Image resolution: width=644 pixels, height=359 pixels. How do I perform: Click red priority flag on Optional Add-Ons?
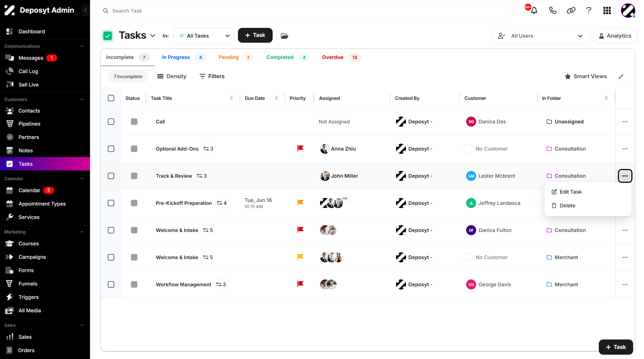point(300,148)
